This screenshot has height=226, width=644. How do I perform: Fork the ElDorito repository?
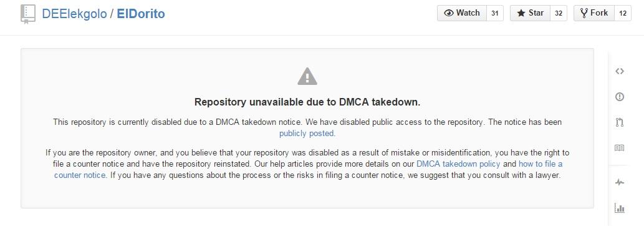(594, 13)
